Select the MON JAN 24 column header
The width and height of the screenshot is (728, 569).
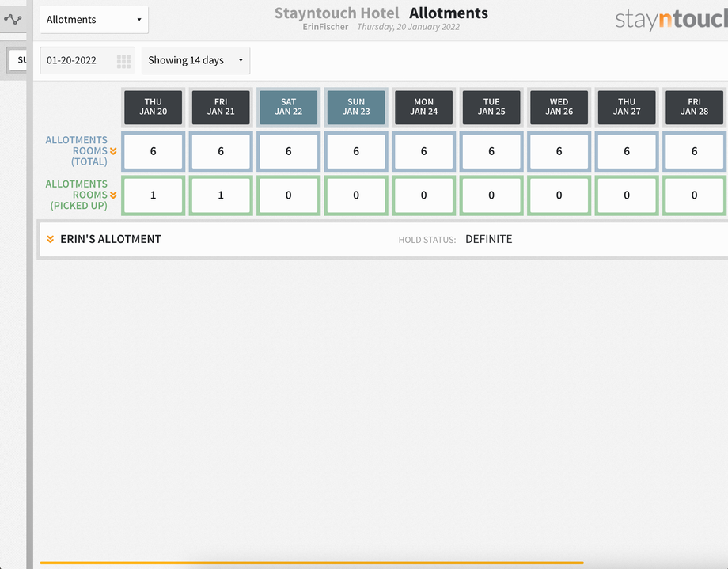[424, 108]
